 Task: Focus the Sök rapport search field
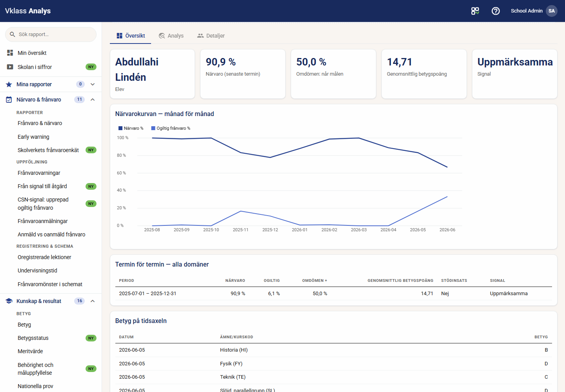click(x=51, y=34)
